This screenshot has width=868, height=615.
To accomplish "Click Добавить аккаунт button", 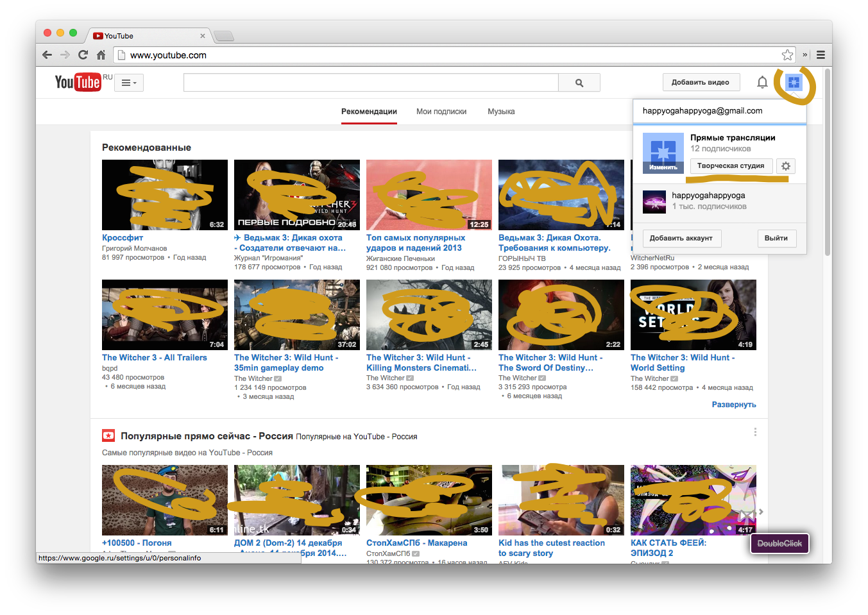I will click(x=681, y=239).
